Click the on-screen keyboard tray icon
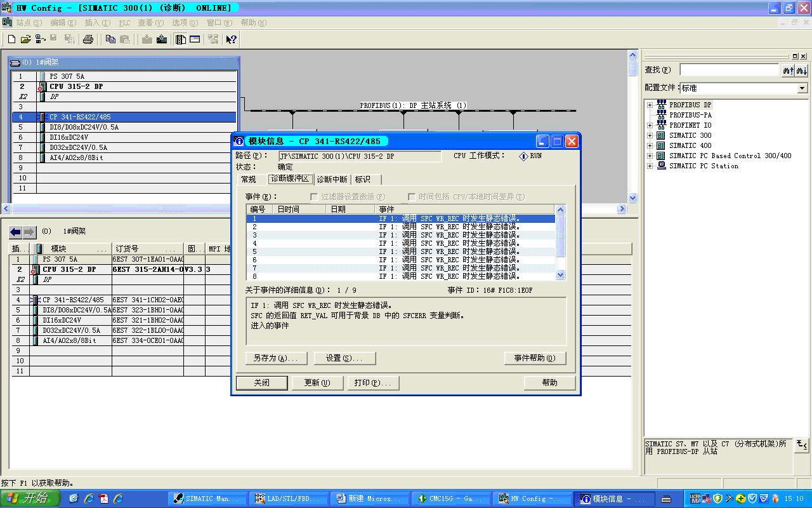The image size is (812, 508). [x=666, y=499]
